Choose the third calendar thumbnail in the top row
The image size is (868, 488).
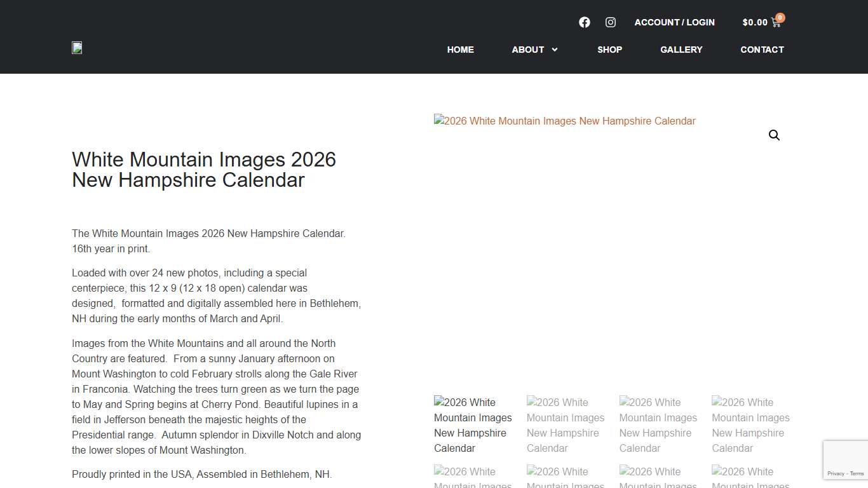tap(658, 425)
